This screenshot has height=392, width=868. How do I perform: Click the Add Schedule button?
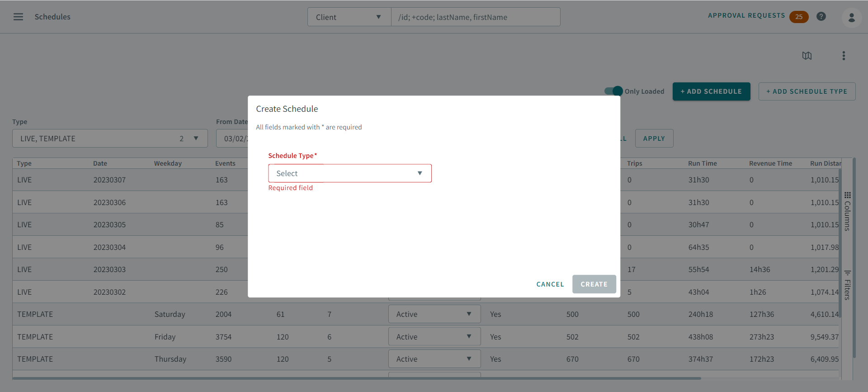(x=711, y=91)
